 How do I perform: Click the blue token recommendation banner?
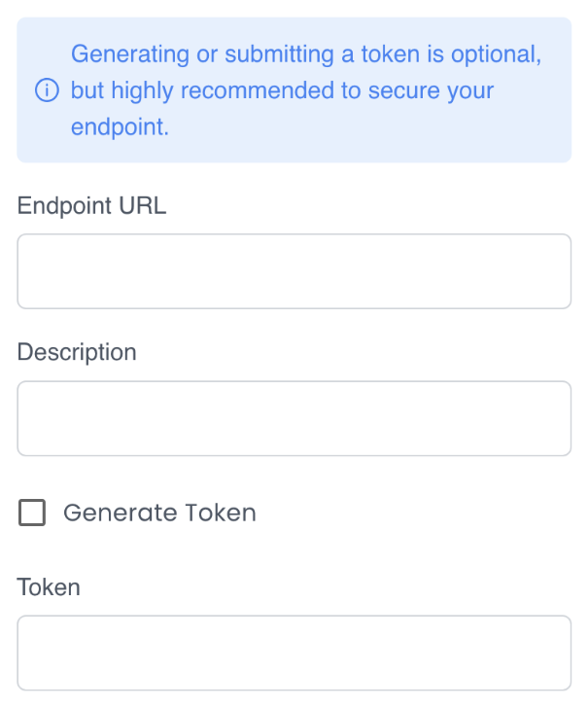pos(294,89)
